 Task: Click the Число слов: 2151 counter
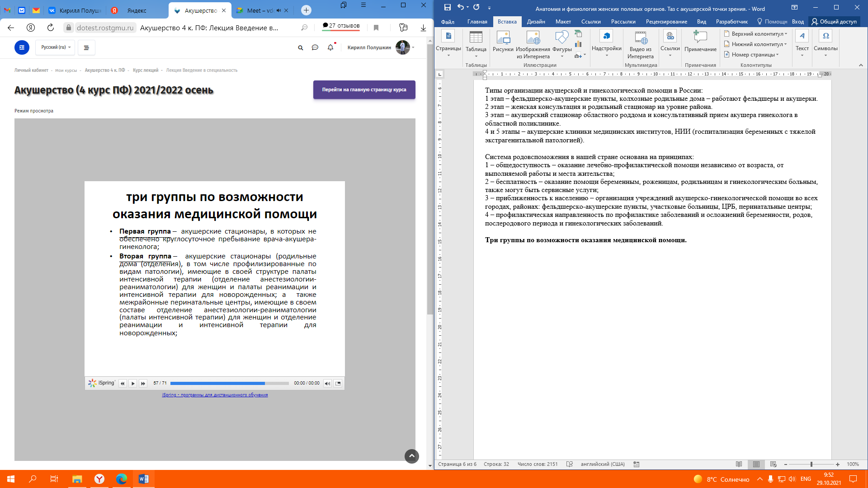click(537, 464)
